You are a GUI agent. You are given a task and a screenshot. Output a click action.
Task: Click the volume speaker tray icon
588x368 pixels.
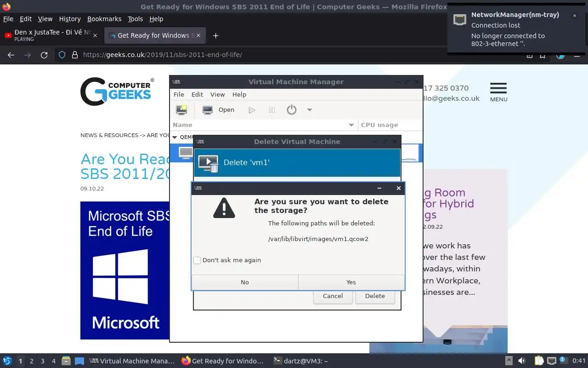coord(522,361)
